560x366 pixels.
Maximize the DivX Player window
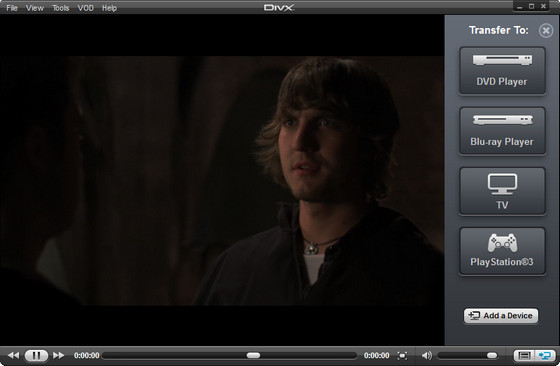tap(531, 6)
